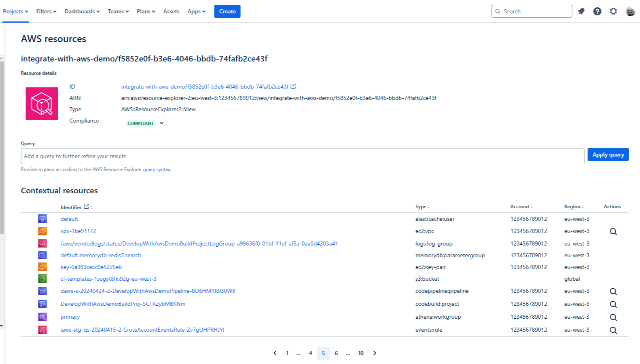
Task: Click the EC2 icon beside vpc-1be91172
Action: coord(42,231)
